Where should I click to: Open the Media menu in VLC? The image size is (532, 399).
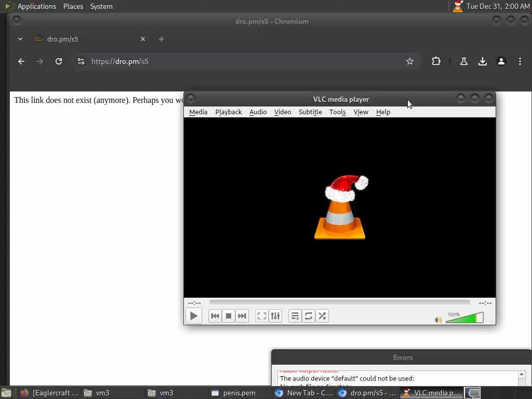198,112
